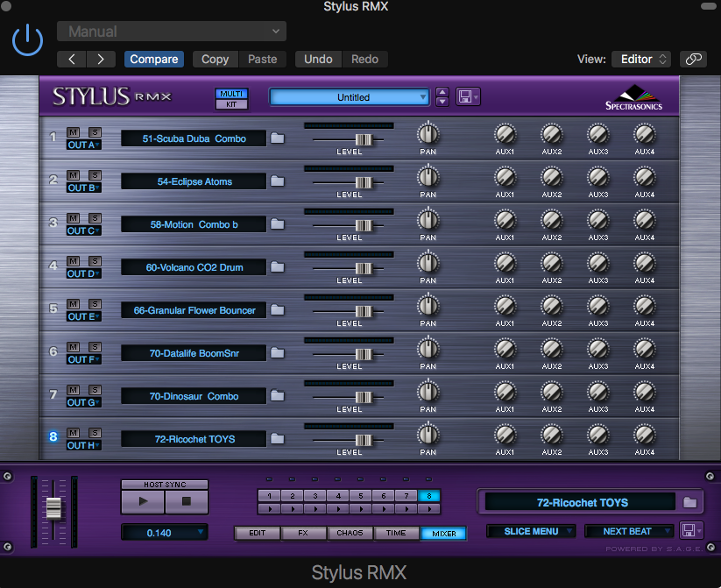Click the PAN knob for part 1
The height and width of the screenshot is (588, 721).
(428, 134)
